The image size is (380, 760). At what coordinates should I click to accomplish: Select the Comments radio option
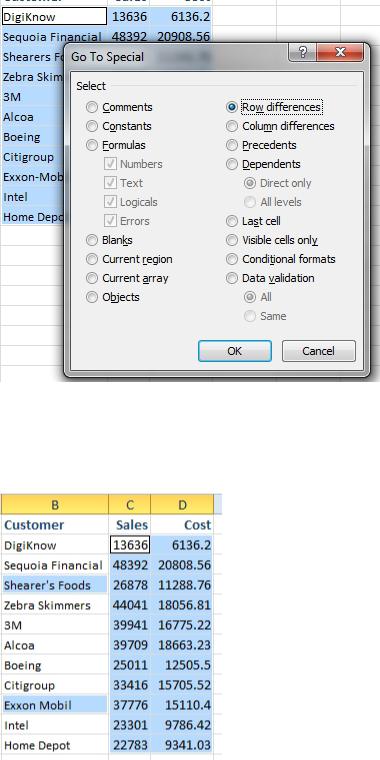[x=119, y=107]
